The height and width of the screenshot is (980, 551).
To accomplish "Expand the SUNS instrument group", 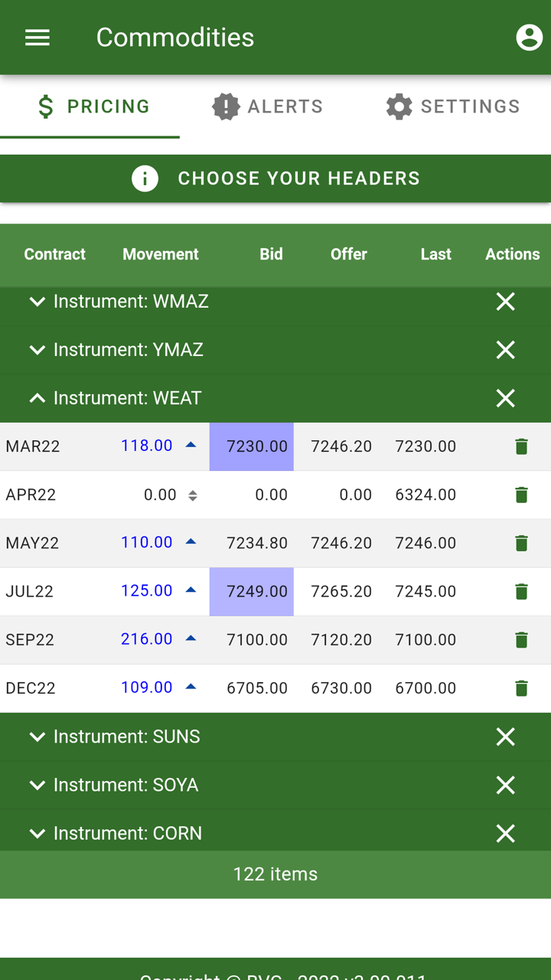I will [x=37, y=737].
